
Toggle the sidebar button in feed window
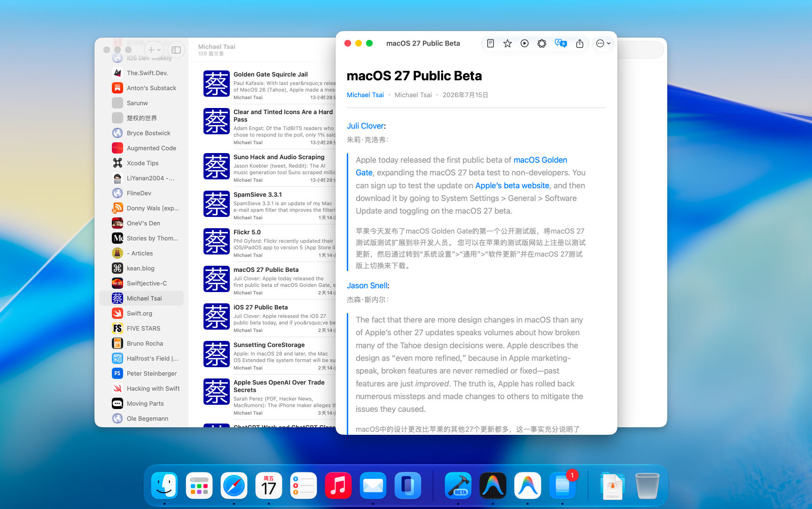tap(176, 50)
